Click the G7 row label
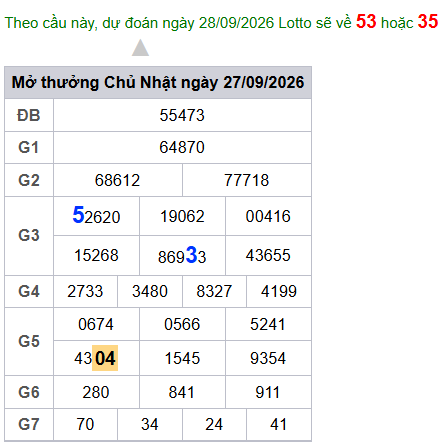Screen dimensions: 445x446 (x=29, y=424)
